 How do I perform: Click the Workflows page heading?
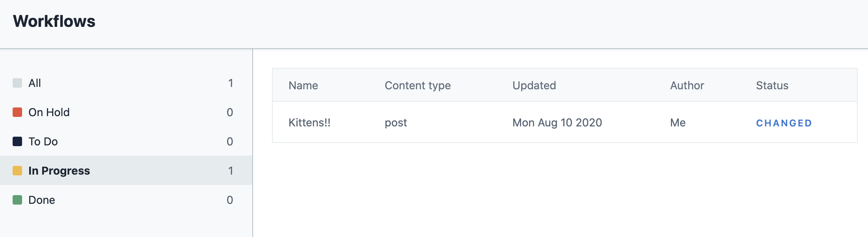(54, 21)
